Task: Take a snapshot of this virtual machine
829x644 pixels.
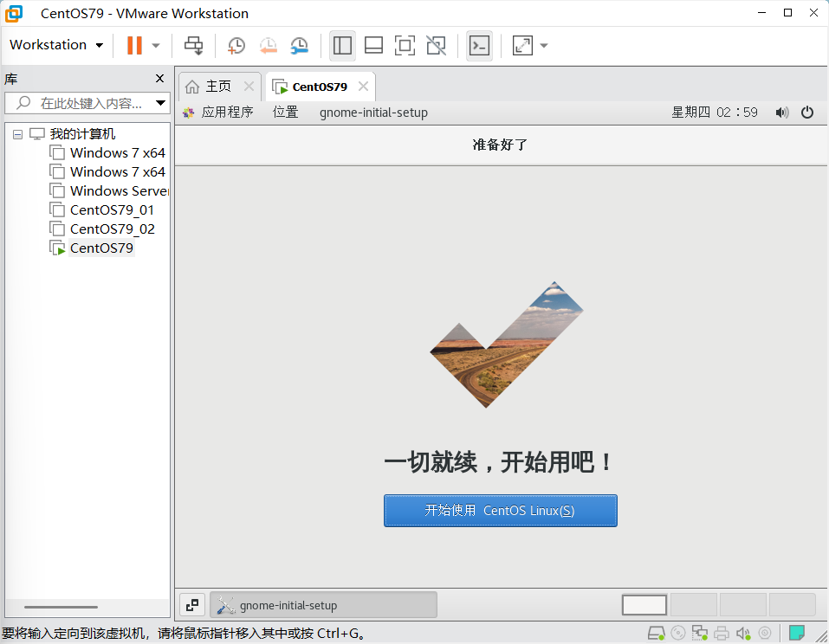Action: tap(236, 45)
